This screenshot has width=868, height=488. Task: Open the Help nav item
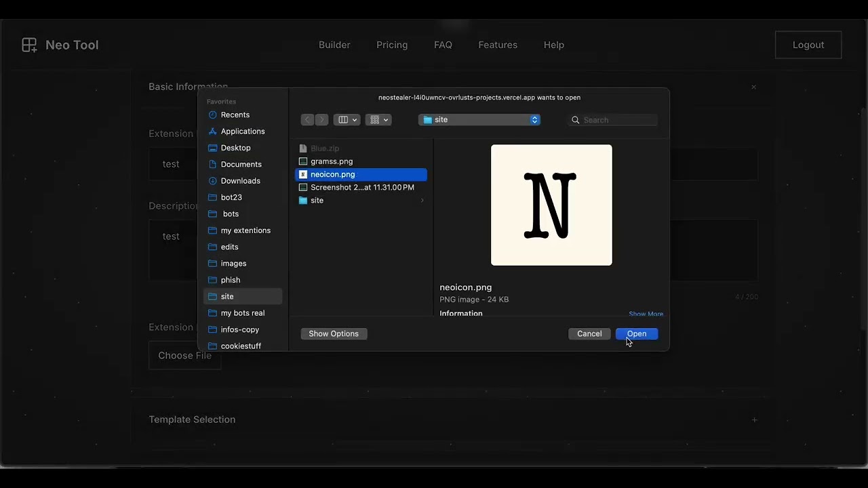(553, 45)
